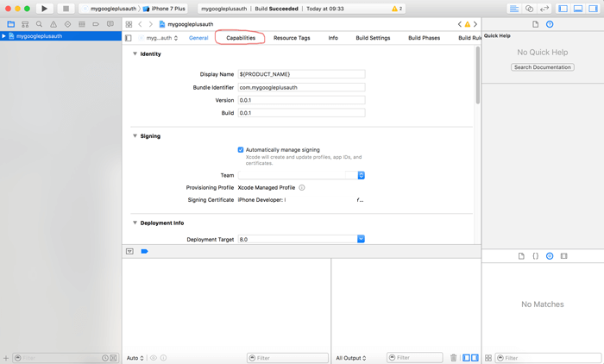604x364 pixels.
Task: Jump to the next issue arrow
Action: [x=475, y=24]
